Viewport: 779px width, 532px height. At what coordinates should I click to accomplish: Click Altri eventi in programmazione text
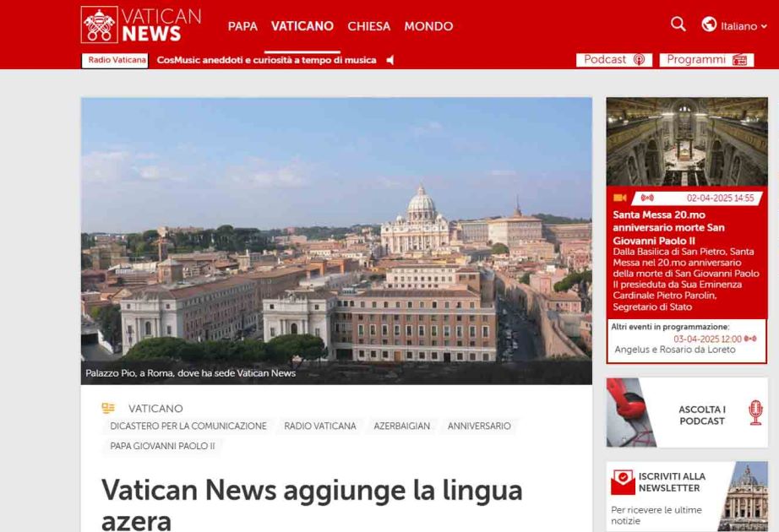point(670,327)
